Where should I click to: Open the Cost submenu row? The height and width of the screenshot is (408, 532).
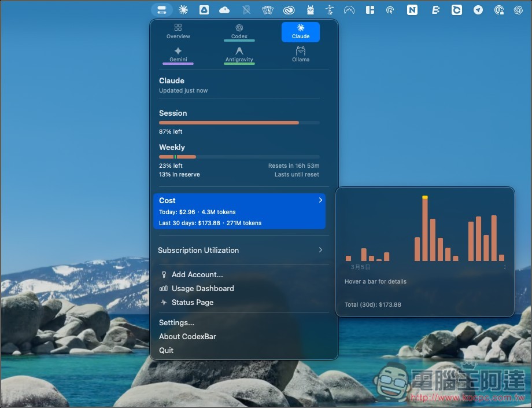239,211
